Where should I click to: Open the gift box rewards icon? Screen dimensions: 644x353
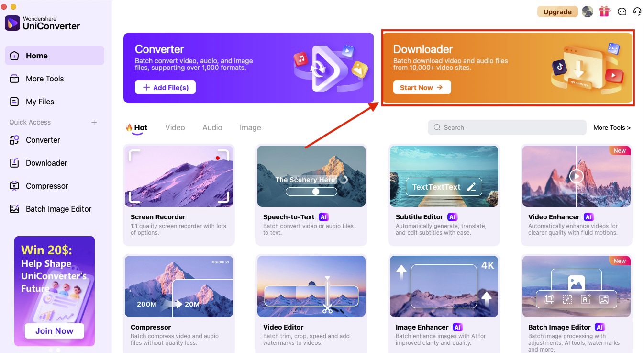(x=605, y=11)
